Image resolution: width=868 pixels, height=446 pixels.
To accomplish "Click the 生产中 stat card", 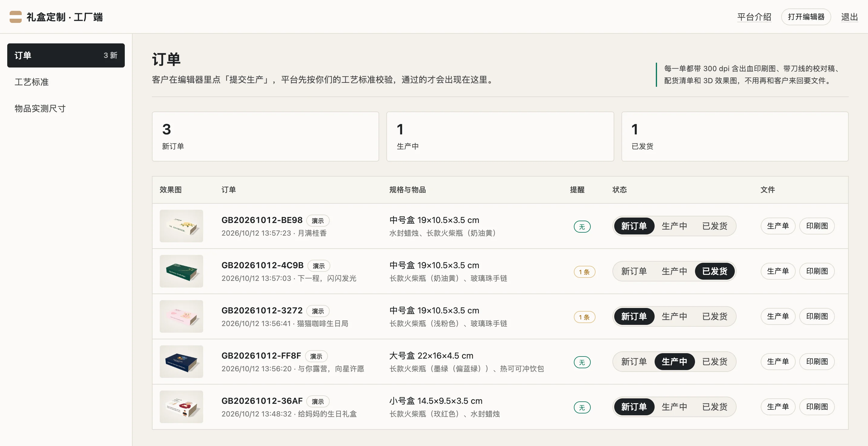I will [500, 137].
